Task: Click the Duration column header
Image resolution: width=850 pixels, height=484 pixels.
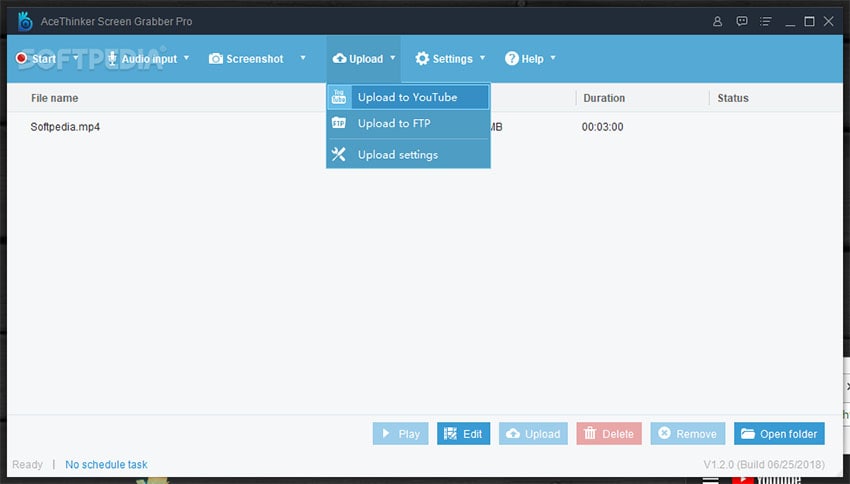Action: coord(604,98)
